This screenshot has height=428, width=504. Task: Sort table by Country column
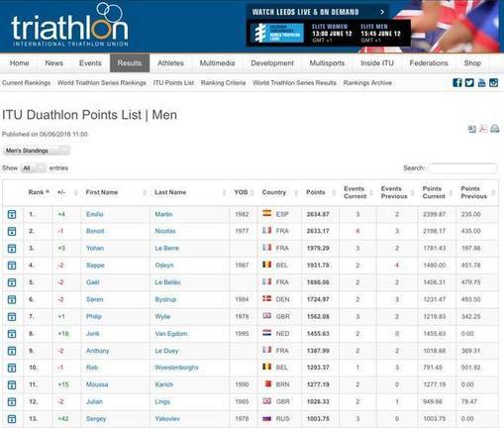click(279, 192)
